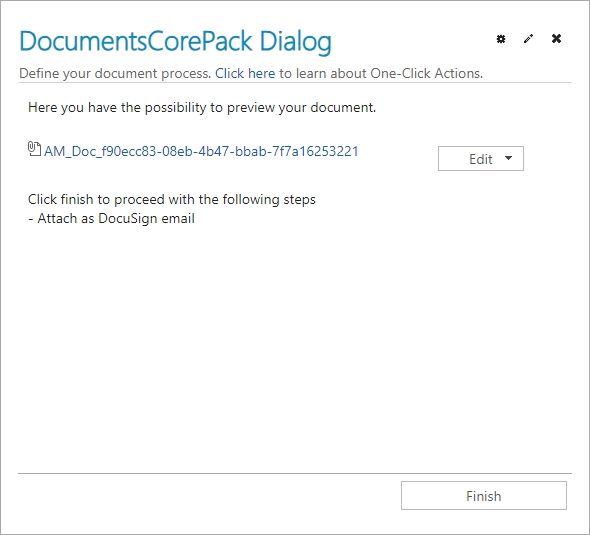
Task: Click the paperclip document attachment icon
Action: point(34,149)
